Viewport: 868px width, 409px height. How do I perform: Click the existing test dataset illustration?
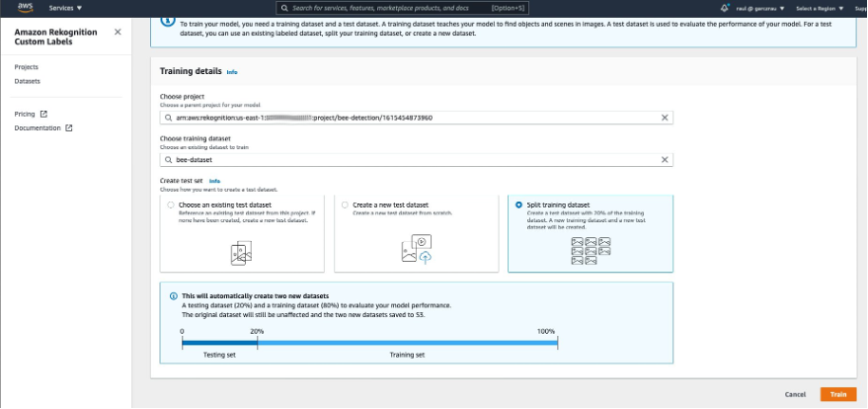tap(241, 253)
